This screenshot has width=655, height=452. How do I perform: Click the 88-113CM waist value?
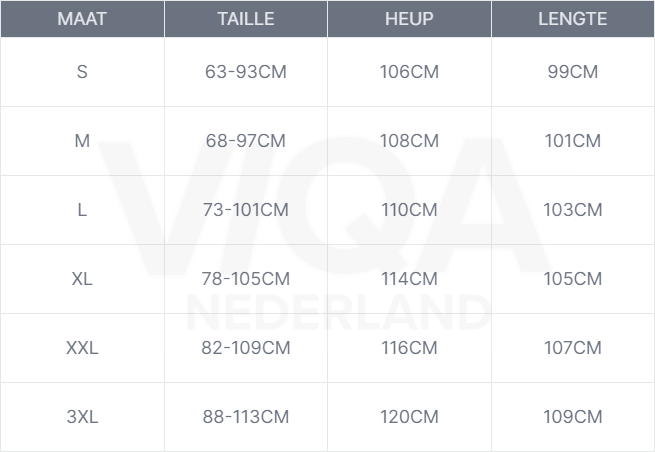pos(246,417)
